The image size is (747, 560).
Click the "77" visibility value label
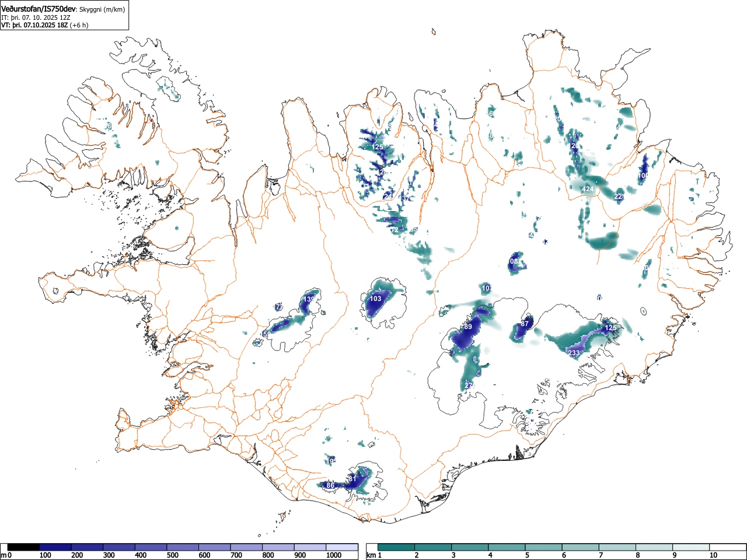pos(279,307)
